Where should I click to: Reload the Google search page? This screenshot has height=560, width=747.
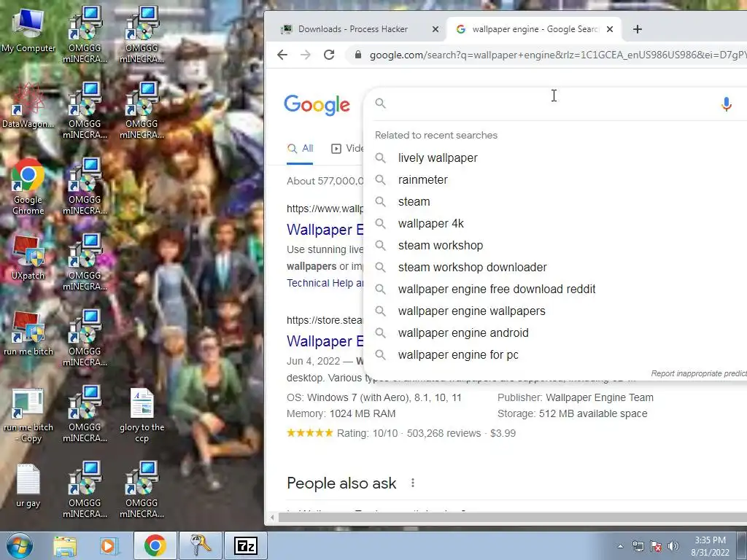click(329, 55)
